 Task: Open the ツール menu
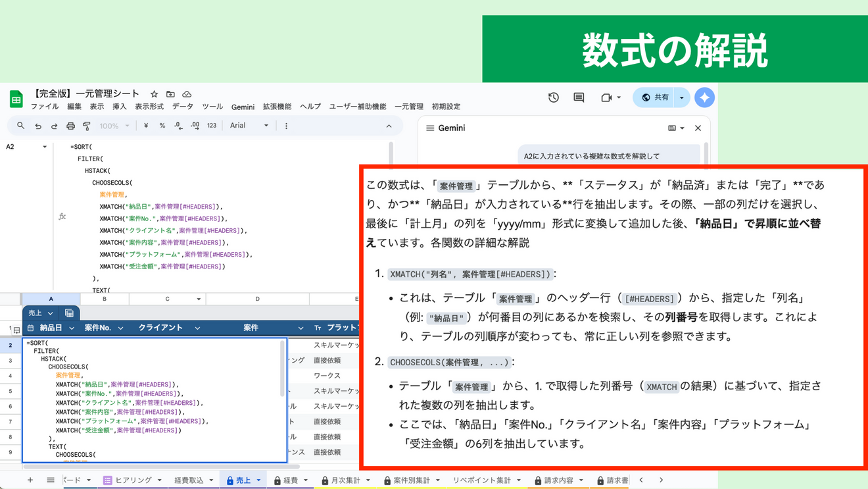point(212,107)
